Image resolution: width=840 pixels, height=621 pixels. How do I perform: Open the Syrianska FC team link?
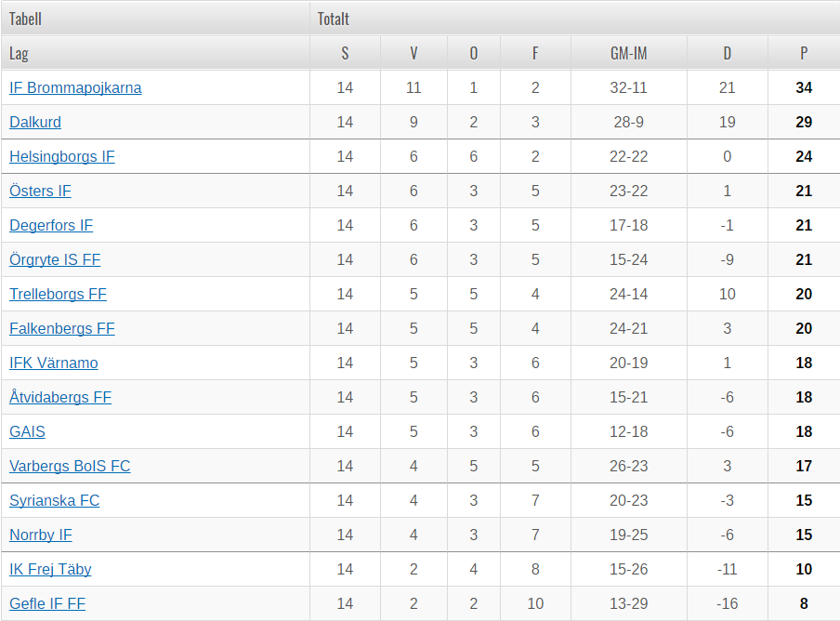point(55,500)
